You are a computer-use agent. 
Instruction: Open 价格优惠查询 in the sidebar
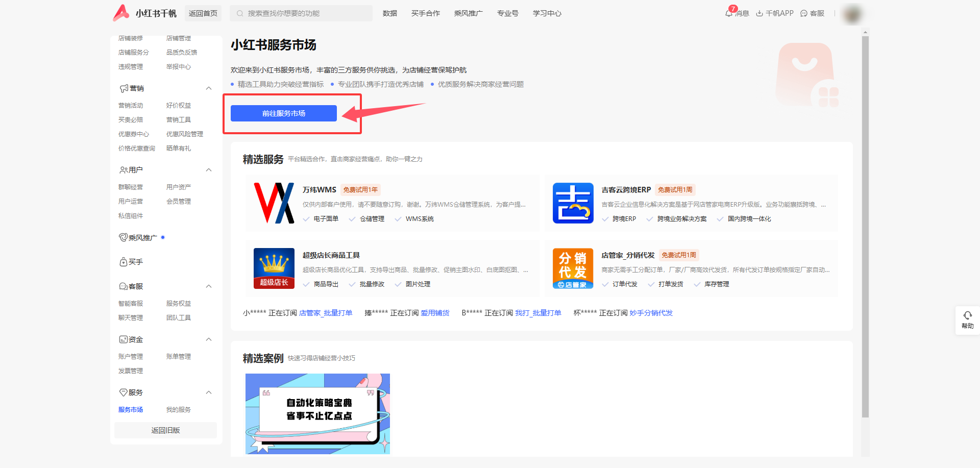tap(137, 149)
